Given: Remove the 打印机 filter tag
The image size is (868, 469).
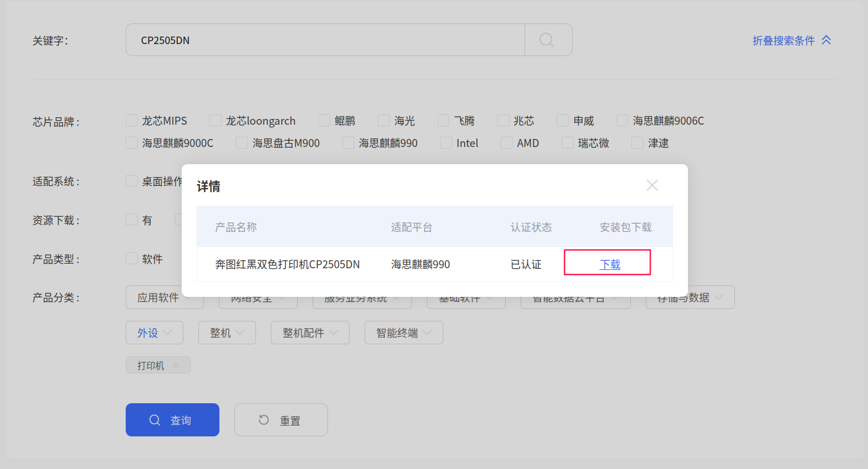Looking at the screenshot, I should coord(176,365).
